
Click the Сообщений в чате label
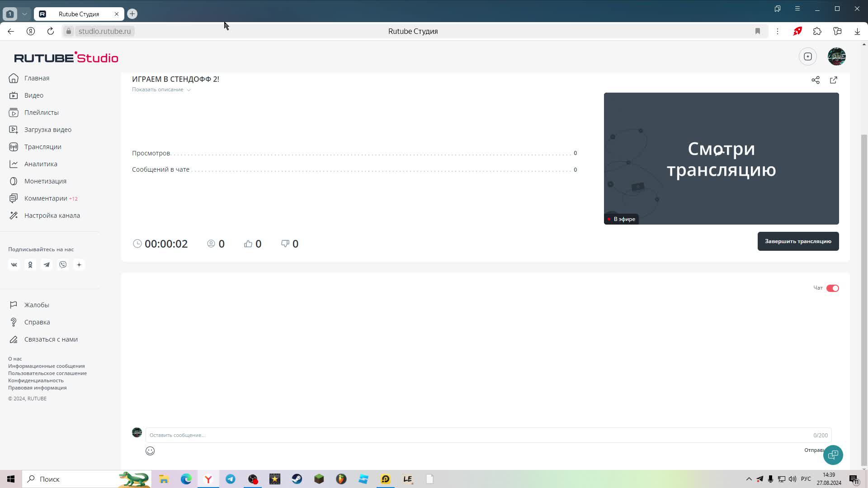click(x=160, y=169)
